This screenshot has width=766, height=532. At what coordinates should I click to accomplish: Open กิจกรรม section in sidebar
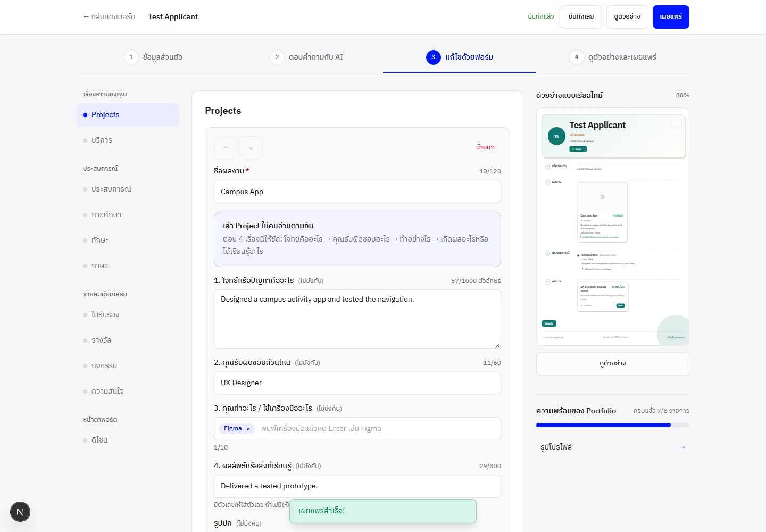pos(128,366)
